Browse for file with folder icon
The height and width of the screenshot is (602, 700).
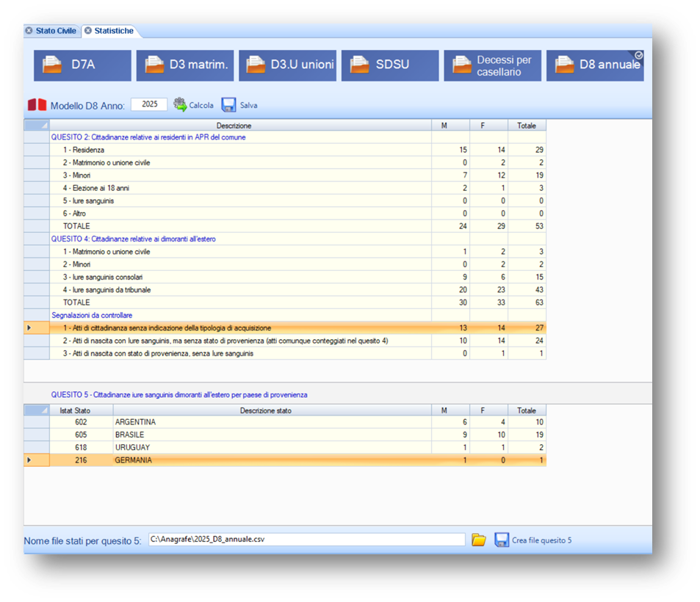tap(479, 540)
